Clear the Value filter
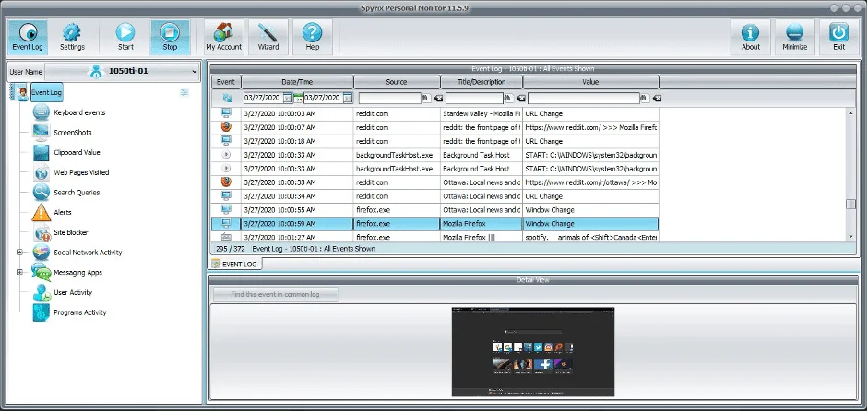This screenshot has width=868, height=412. pyautogui.click(x=657, y=99)
